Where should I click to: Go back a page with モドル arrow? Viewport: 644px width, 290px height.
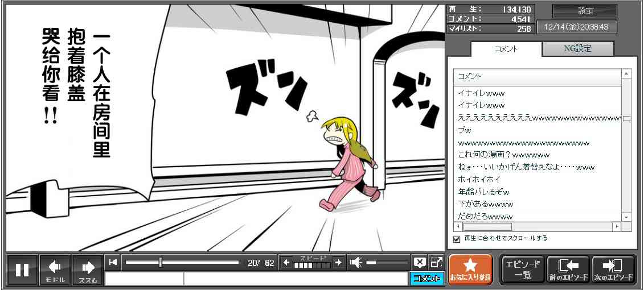(55, 270)
